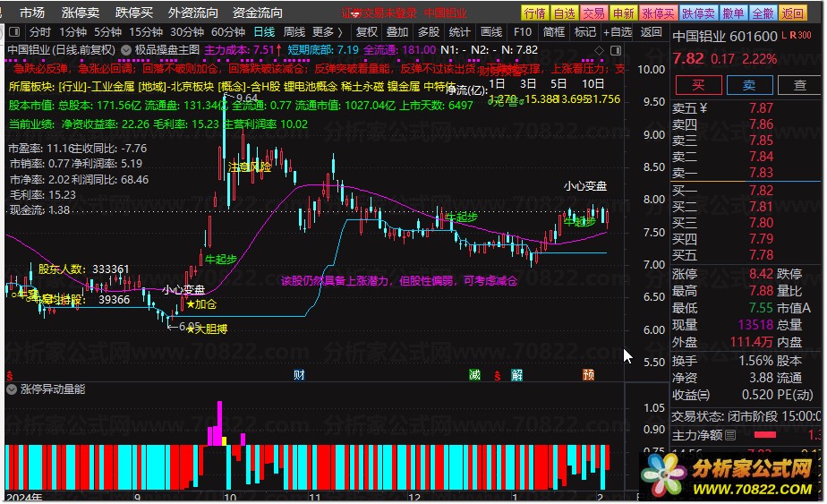Expand the 极品操盘主图 indicator dropdown arrow
827x504 pixels.
pyautogui.click(x=126, y=51)
